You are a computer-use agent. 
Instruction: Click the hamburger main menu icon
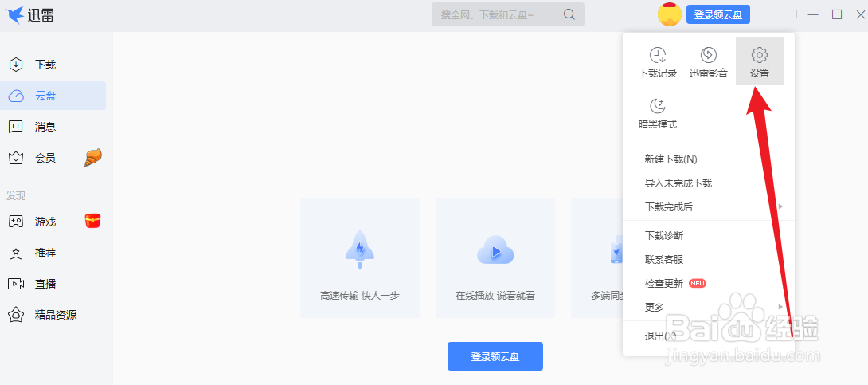pos(778,14)
